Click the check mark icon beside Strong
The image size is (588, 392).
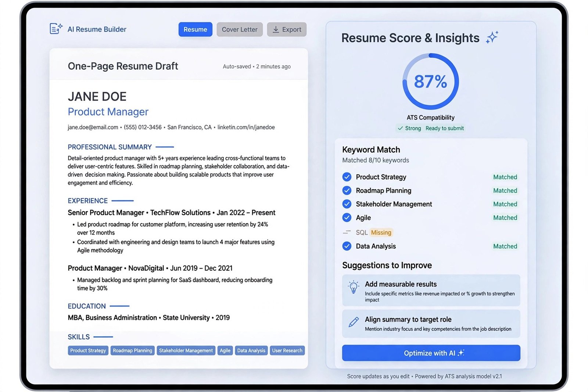point(400,128)
